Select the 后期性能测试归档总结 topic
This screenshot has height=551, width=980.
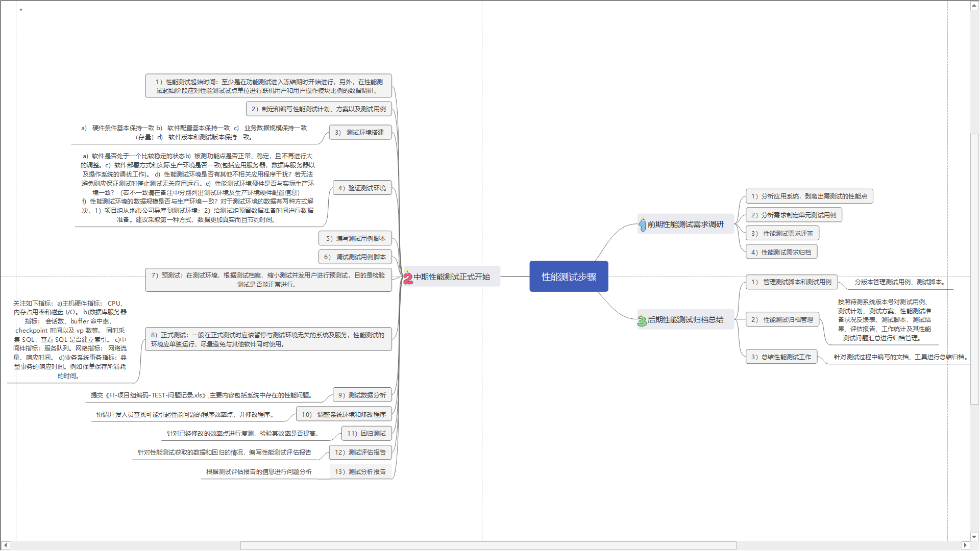685,320
